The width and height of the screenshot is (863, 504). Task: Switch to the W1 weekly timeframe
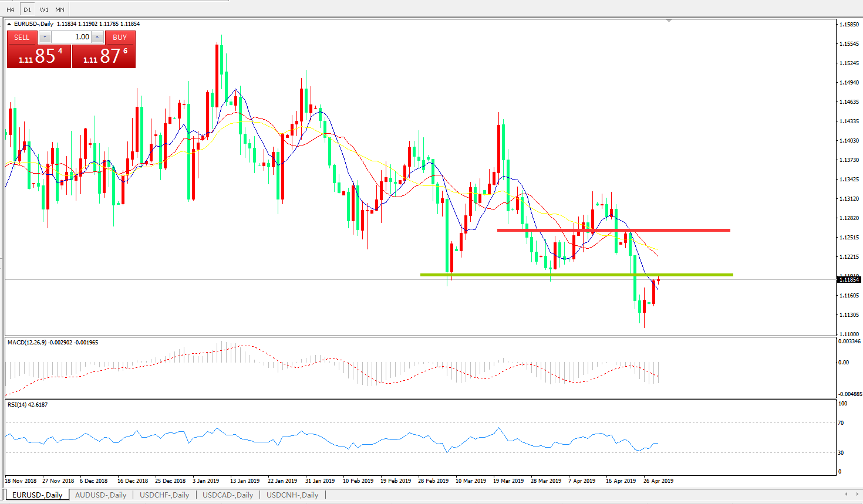(44, 9)
